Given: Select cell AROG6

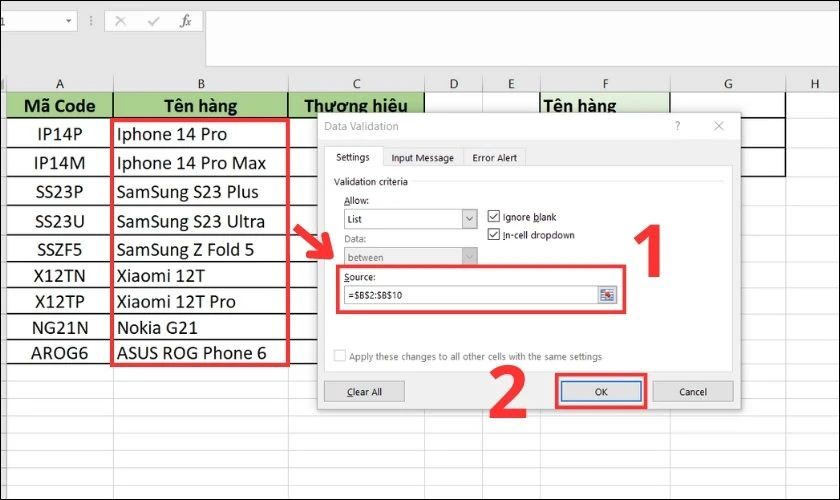Looking at the screenshot, I should [x=59, y=353].
